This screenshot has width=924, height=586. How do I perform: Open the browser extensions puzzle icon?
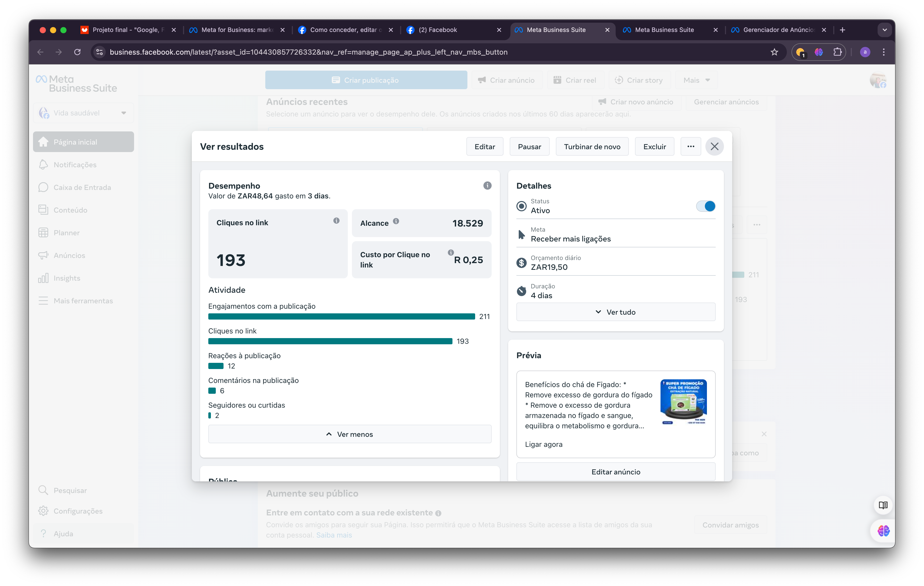pos(837,52)
